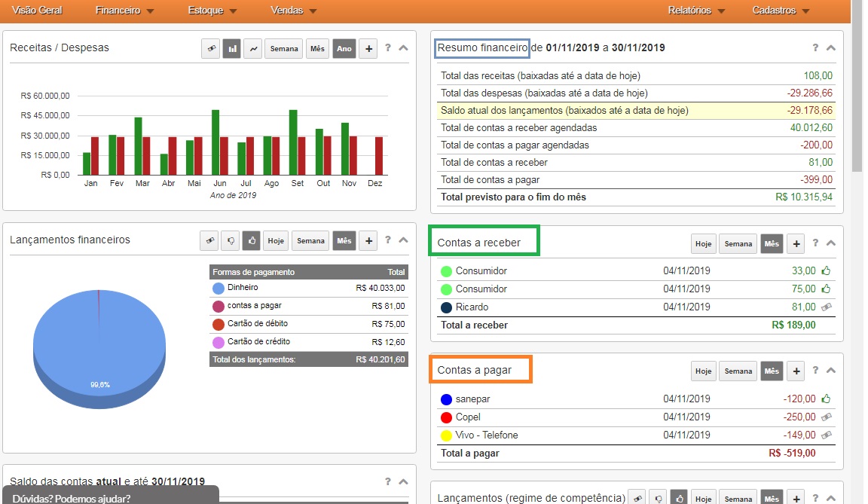Open the Ricardo receivable entry
Screen dimensions: 868x504
pyautogui.click(x=472, y=307)
